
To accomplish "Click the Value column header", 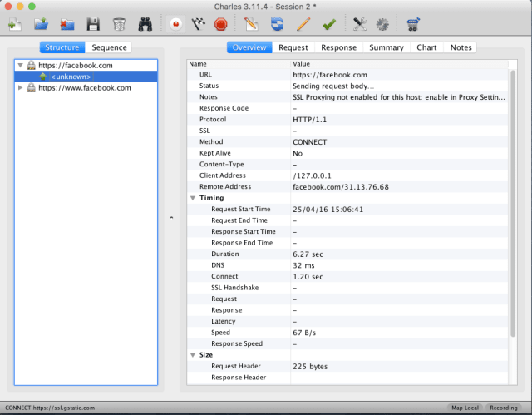I will click(399, 64).
